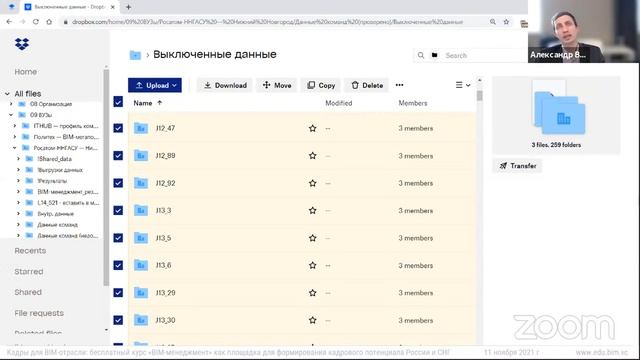Expand the 1Shared_data tree folder
This screenshot has height=360, width=640.
click(18, 159)
